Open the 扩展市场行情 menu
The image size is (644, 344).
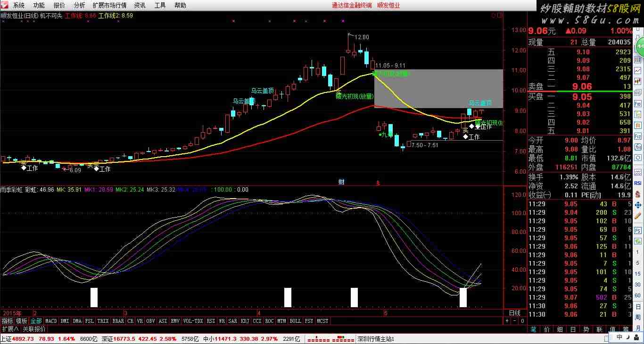point(110,5)
